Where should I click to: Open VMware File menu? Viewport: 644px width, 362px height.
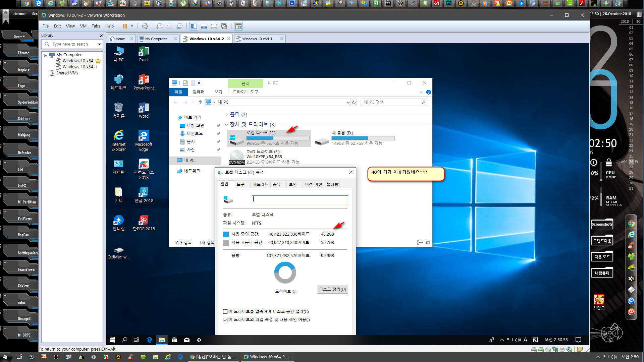point(46,26)
